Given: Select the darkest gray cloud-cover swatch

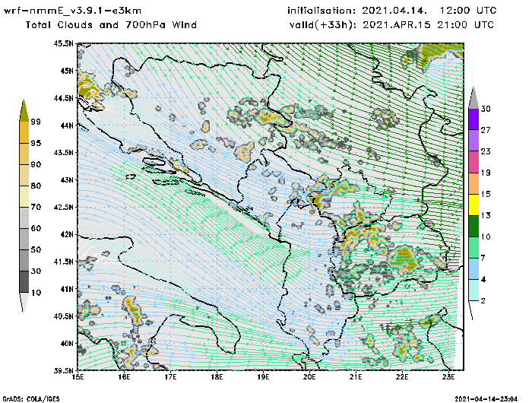Looking at the screenshot, I should pos(24,281).
